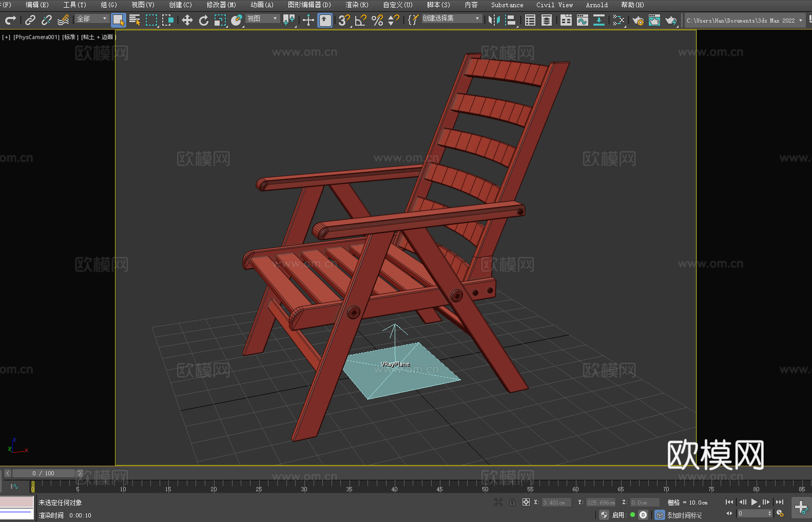Screen dimensions: 812x522
Task: Click the Select and Manipulate icon
Action: pyautogui.click(x=308, y=20)
